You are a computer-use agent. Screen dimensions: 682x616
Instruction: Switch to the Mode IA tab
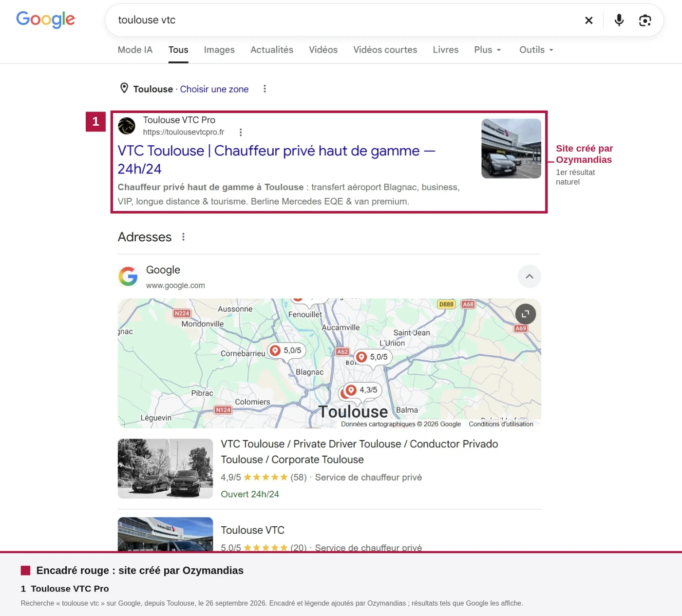[x=135, y=50]
